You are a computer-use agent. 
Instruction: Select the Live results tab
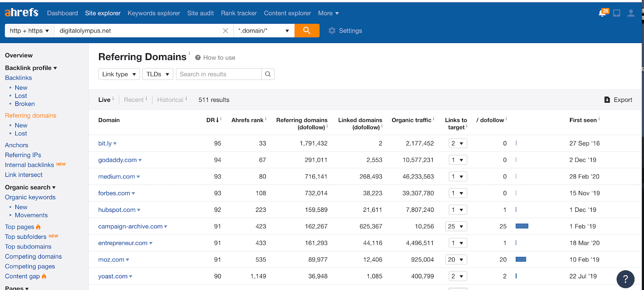(104, 100)
